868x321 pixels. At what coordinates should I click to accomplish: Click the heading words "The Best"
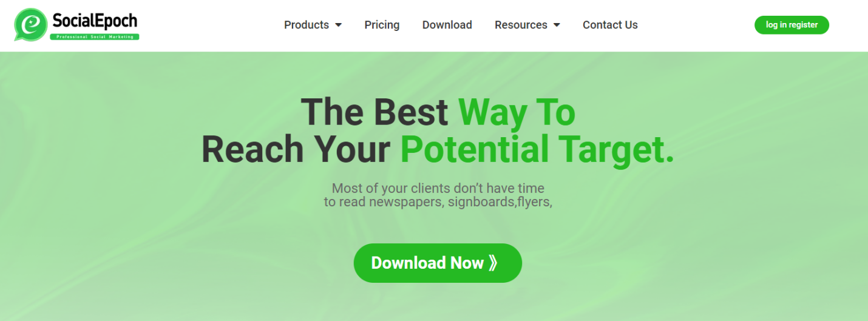[375, 112]
